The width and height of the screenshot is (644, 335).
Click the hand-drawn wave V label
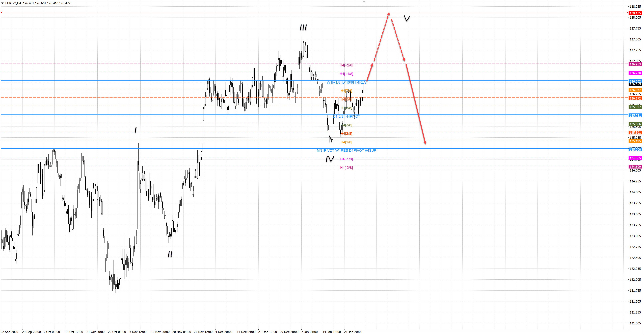pyautogui.click(x=407, y=18)
